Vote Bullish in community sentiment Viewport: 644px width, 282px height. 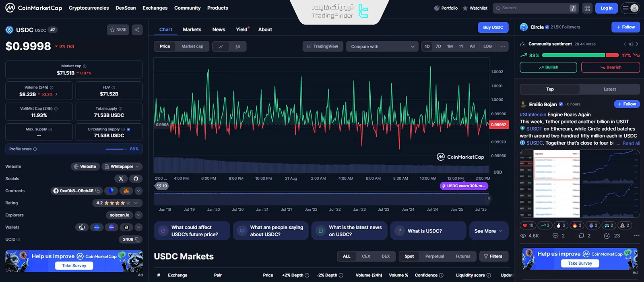click(x=548, y=67)
